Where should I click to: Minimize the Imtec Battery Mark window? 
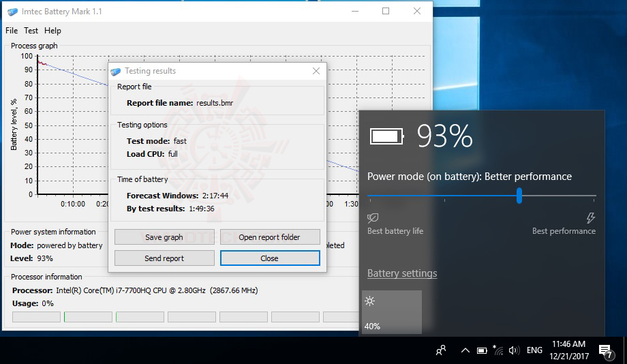(x=354, y=11)
